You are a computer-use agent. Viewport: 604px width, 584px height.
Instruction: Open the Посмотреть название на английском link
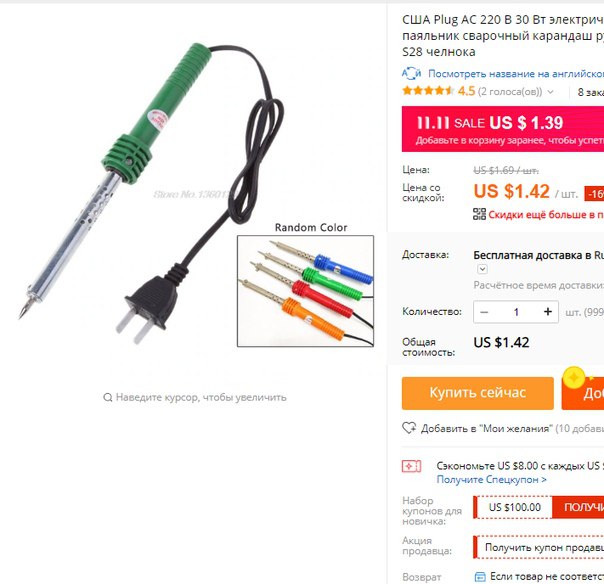pos(516,74)
